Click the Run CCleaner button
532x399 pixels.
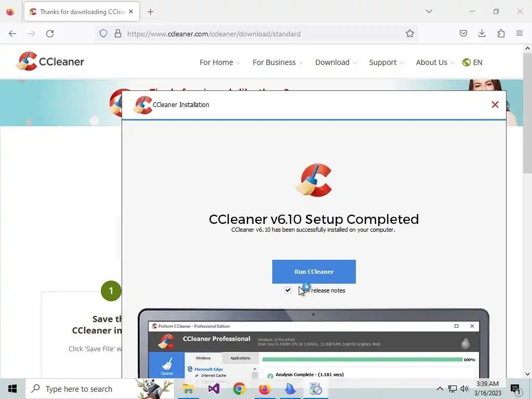pyautogui.click(x=314, y=271)
